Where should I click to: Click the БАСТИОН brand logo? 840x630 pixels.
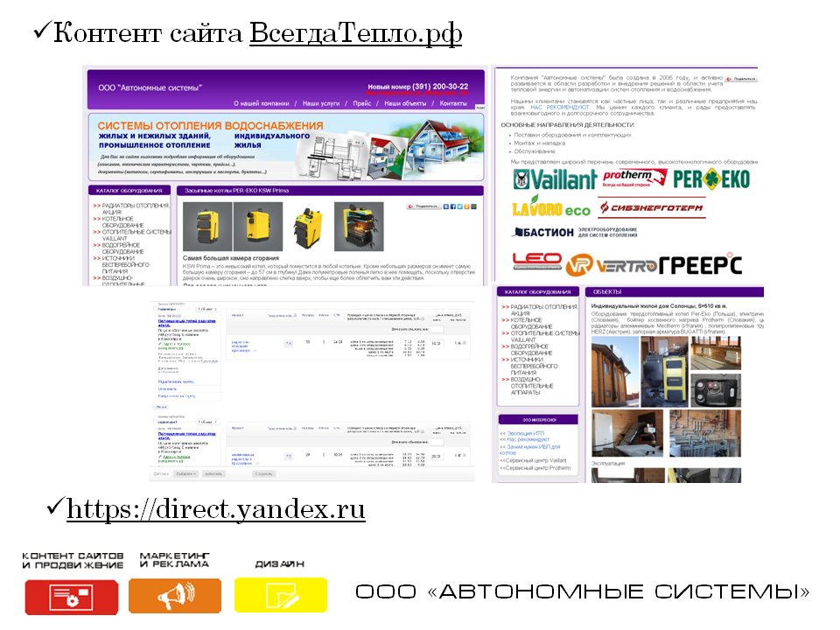[x=576, y=233]
